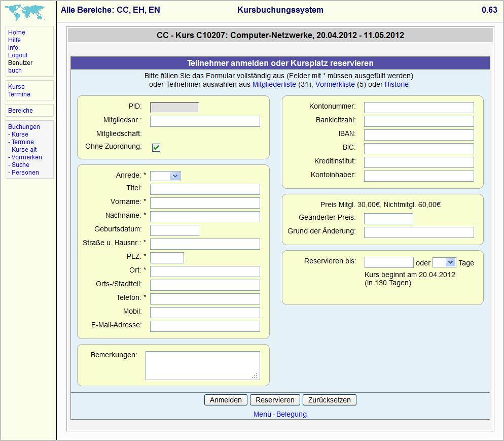Open the buch user link
Image resolution: width=504 pixels, height=441 pixels.
15,71
